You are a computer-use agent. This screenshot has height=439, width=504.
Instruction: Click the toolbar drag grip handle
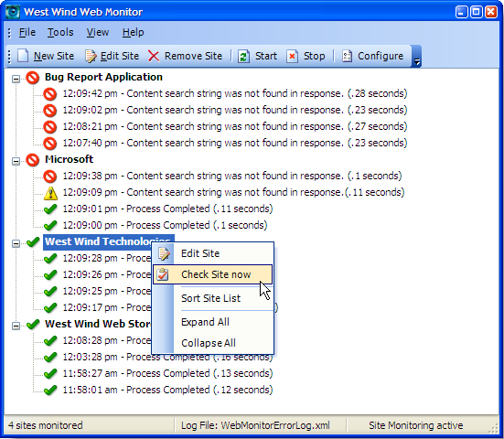point(9,57)
